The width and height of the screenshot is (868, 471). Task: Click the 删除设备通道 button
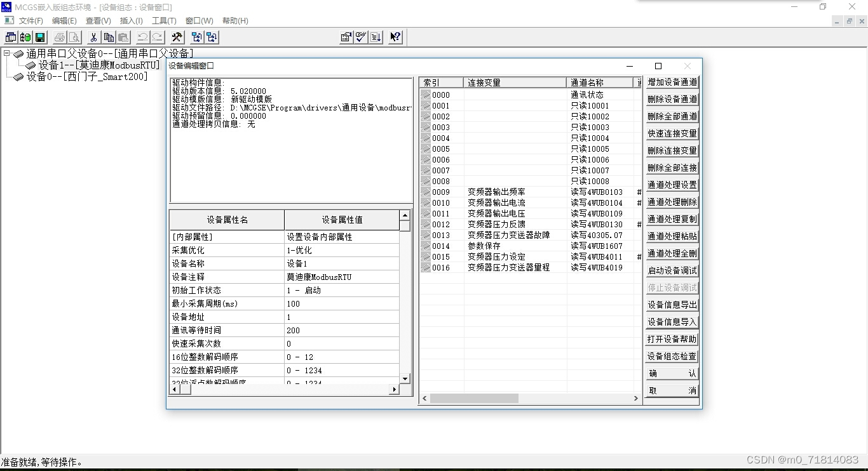(x=672, y=100)
